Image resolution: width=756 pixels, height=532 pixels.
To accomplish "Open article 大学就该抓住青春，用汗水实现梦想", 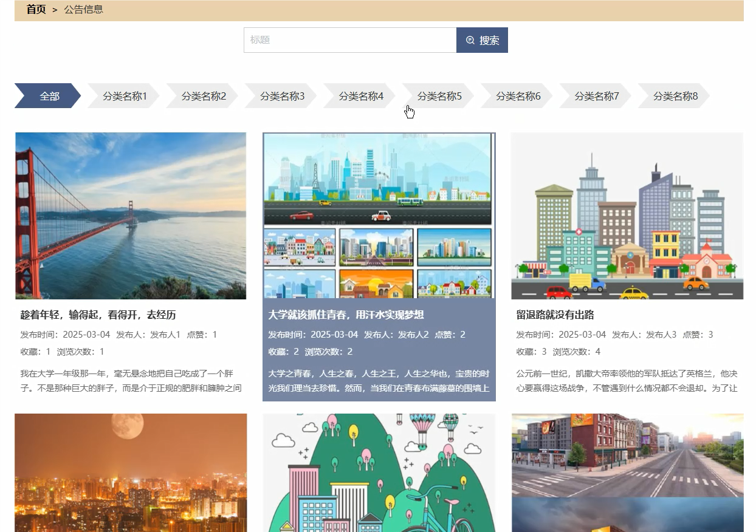I will (346, 315).
